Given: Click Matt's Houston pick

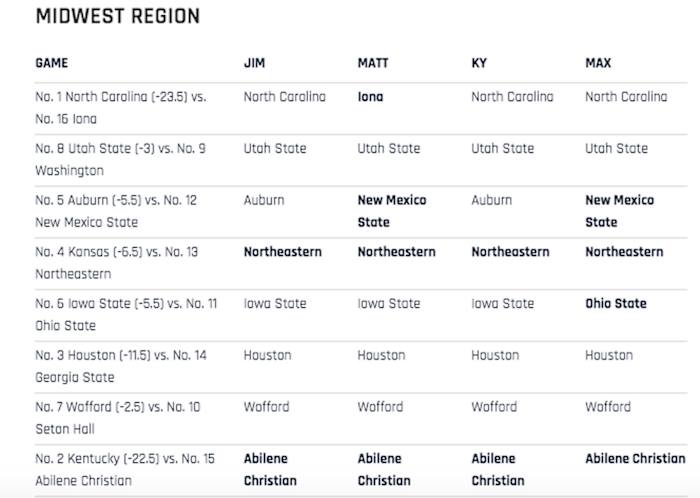Looking at the screenshot, I should [381, 355].
